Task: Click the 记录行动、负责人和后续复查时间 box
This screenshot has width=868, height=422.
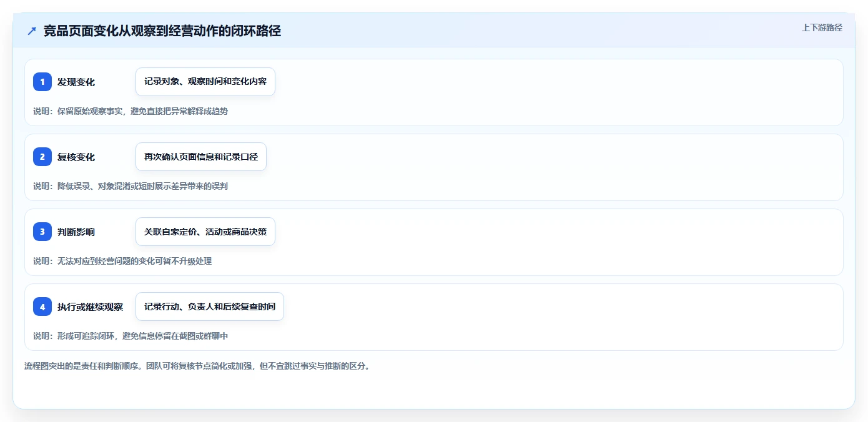Action: 210,307
